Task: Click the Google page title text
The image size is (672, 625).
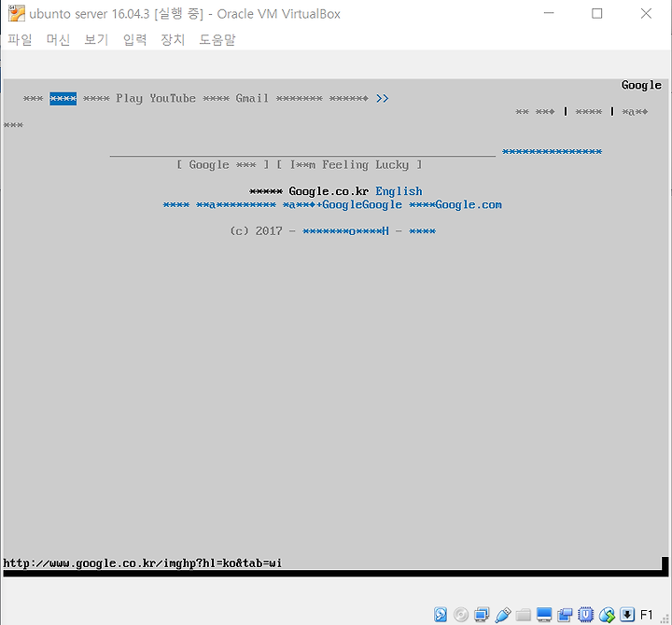Action: (641, 85)
